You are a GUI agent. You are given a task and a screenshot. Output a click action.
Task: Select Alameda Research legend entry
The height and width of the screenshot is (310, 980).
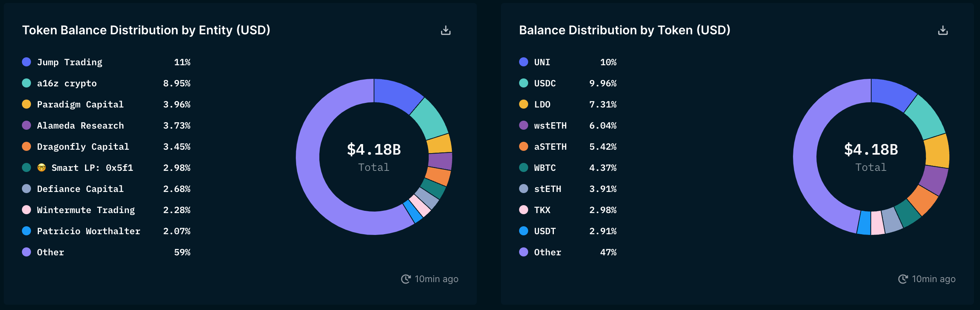pyautogui.click(x=80, y=126)
